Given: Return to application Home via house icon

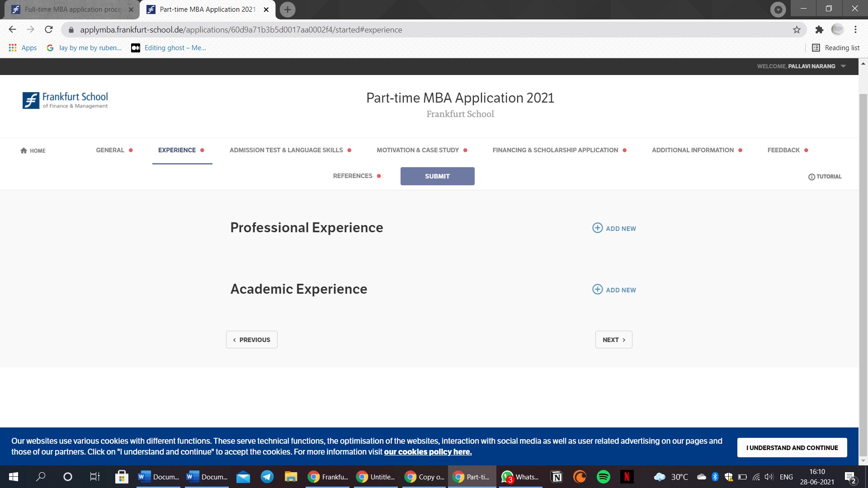Looking at the screenshot, I should click(x=33, y=150).
